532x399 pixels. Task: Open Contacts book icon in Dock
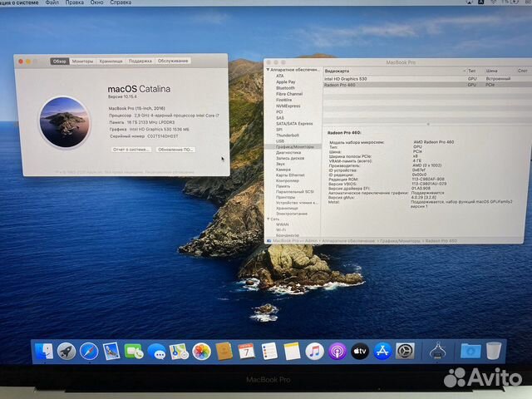pyautogui.click(x=224, y=351)
